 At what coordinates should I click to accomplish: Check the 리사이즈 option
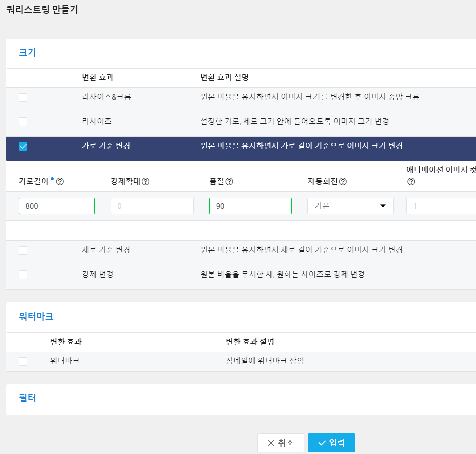(23, 122)
